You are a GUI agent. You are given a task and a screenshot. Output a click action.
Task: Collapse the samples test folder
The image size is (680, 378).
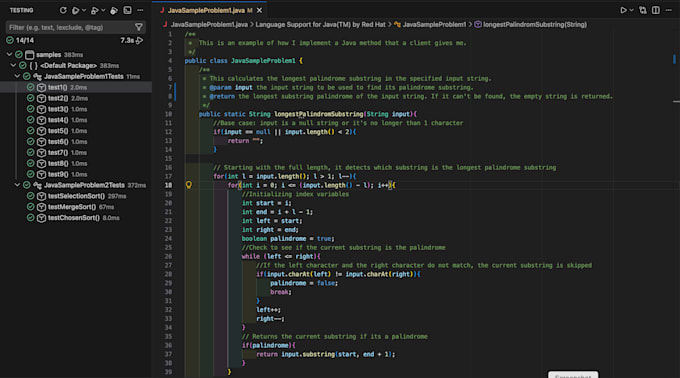pyautogui.click(x=9, y=55)
